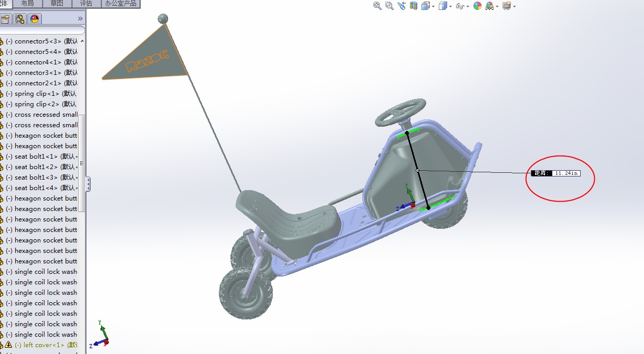Click the steering wheel of the kart model

pos(400,112)
